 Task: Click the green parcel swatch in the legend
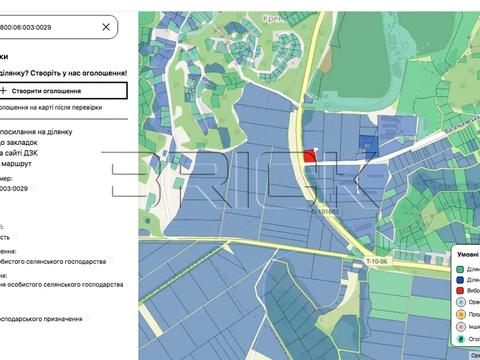coord(460,269)
